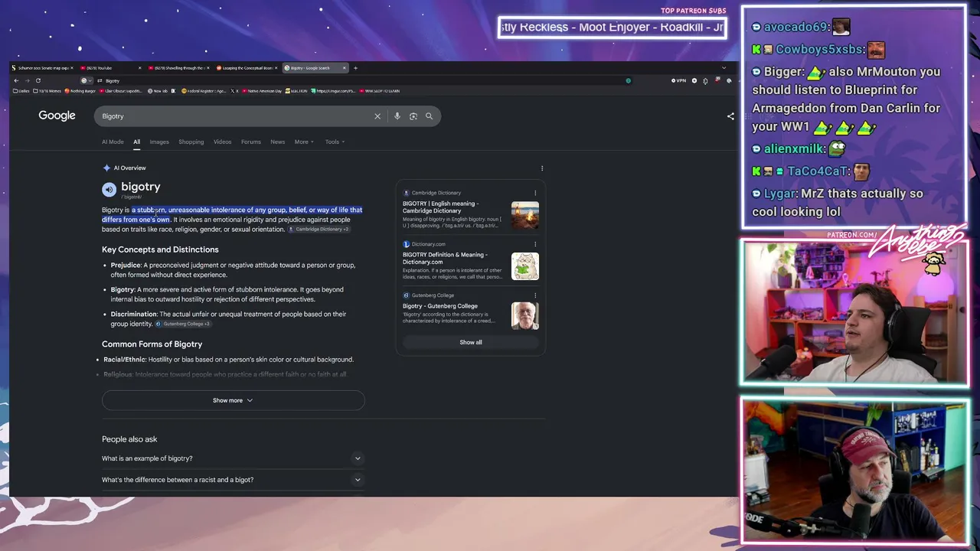Open Bigotry - Gutenberg College link

440,306
